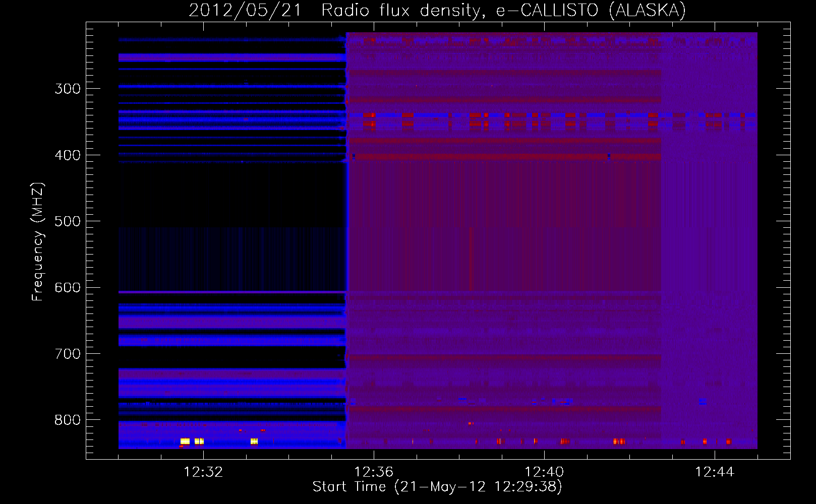Click the 'Start Time (21-May-12 12:29:38)' x-axis label
This screenshot has width=816, height=504.
[x=437, y=487]
